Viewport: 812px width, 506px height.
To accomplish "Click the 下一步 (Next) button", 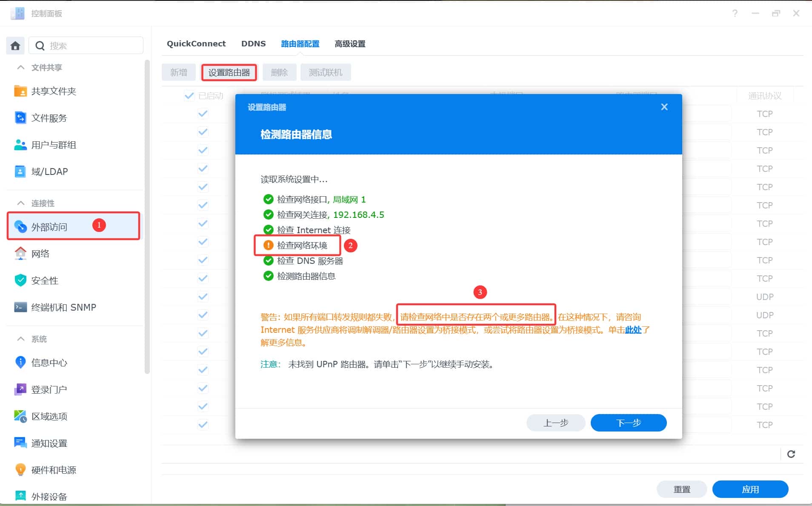I will tap(628, 423).
